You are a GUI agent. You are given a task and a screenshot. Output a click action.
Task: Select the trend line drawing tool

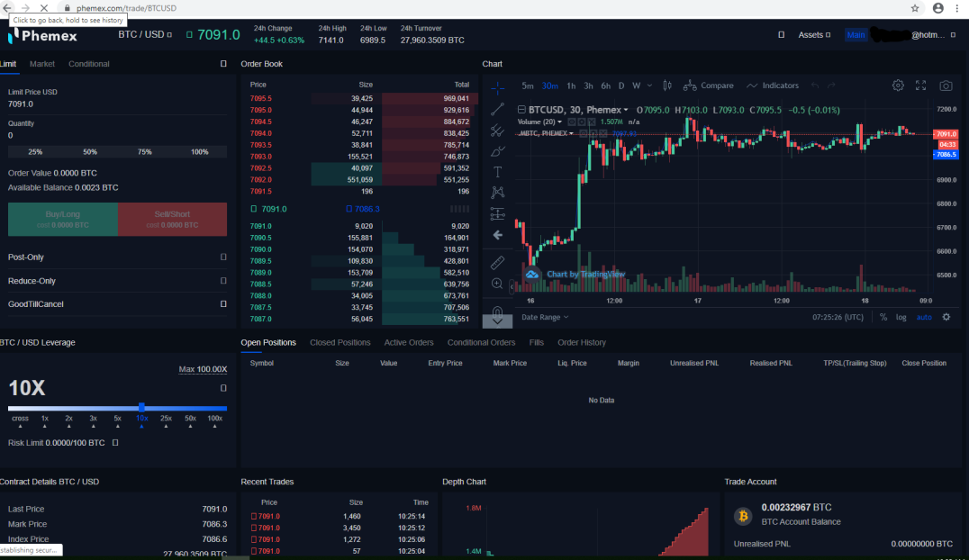click(497, 110)
